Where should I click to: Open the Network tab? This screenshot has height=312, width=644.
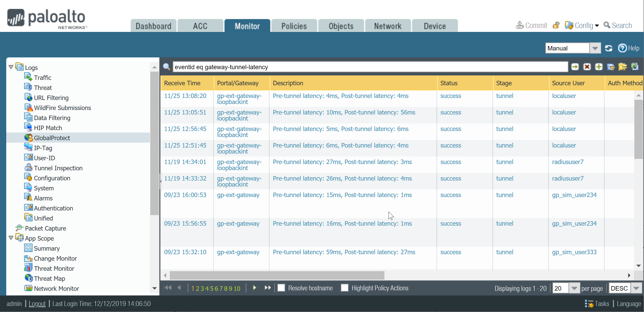point(387,26)
